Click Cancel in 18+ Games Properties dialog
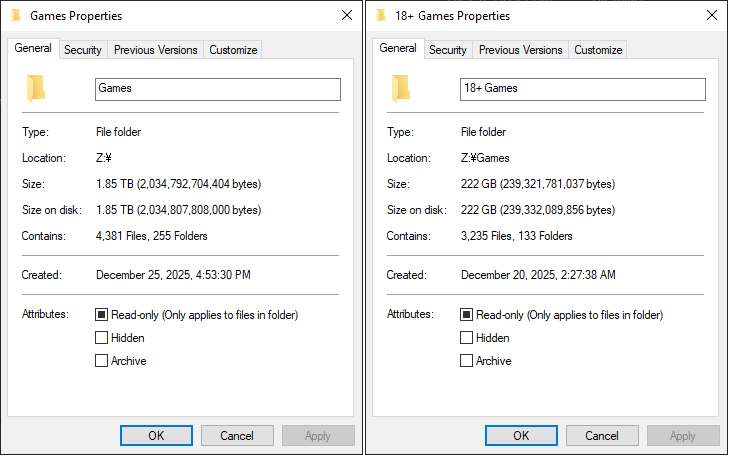Image resolution: width=731 pixels, height=459 pixels. (602, 436)
